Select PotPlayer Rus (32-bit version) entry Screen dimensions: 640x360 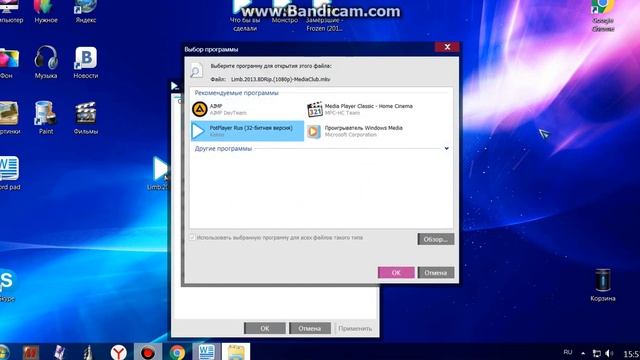coord(247,131)
